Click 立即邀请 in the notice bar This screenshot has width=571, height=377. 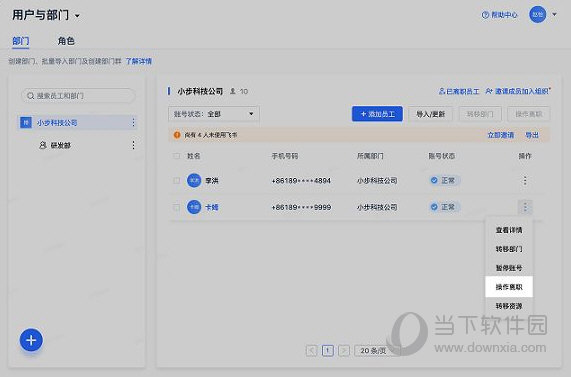(x=500, y=135)
